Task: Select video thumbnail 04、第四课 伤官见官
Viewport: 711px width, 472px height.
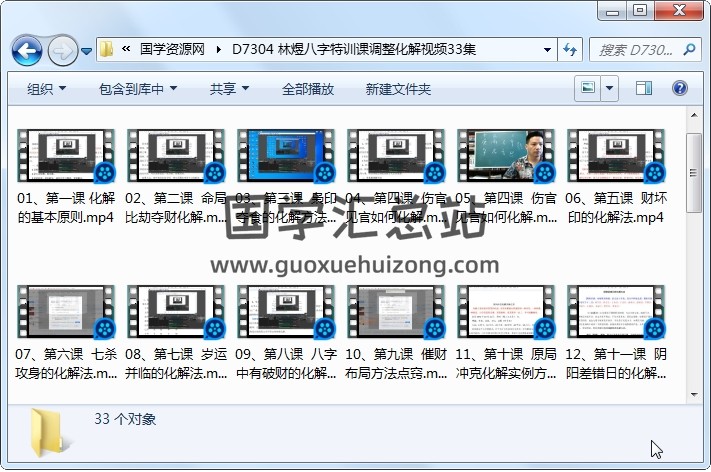Action: click(x=396, y=156)
